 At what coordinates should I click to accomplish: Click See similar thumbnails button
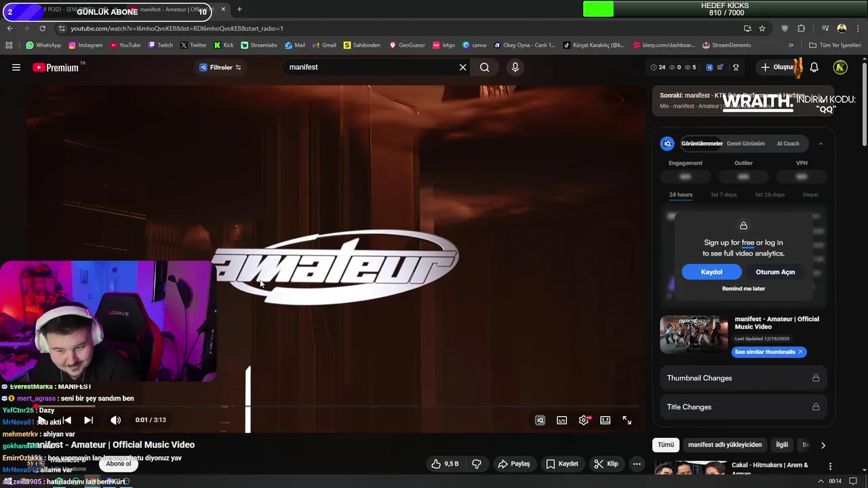click(x=769, y=352)
